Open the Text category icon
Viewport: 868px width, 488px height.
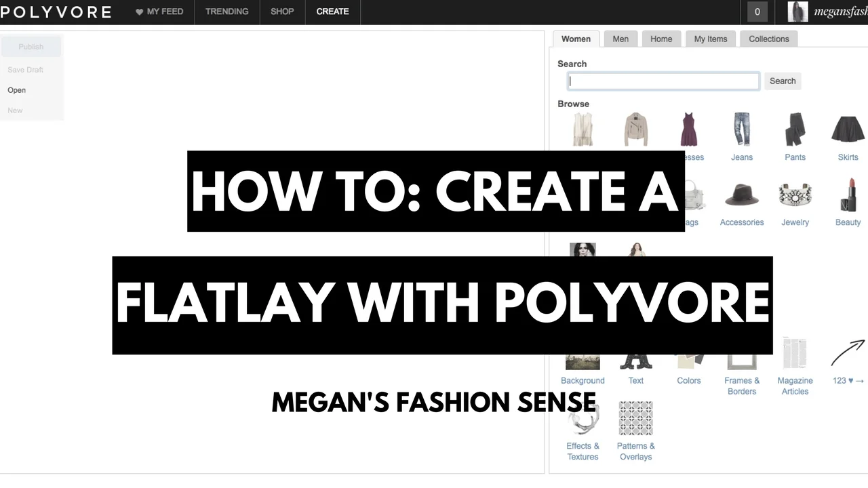636,362
